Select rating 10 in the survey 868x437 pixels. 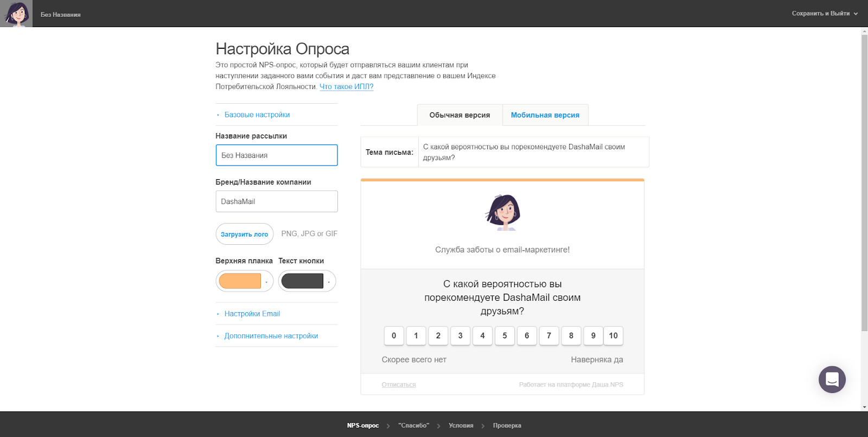tap(613, 335)
